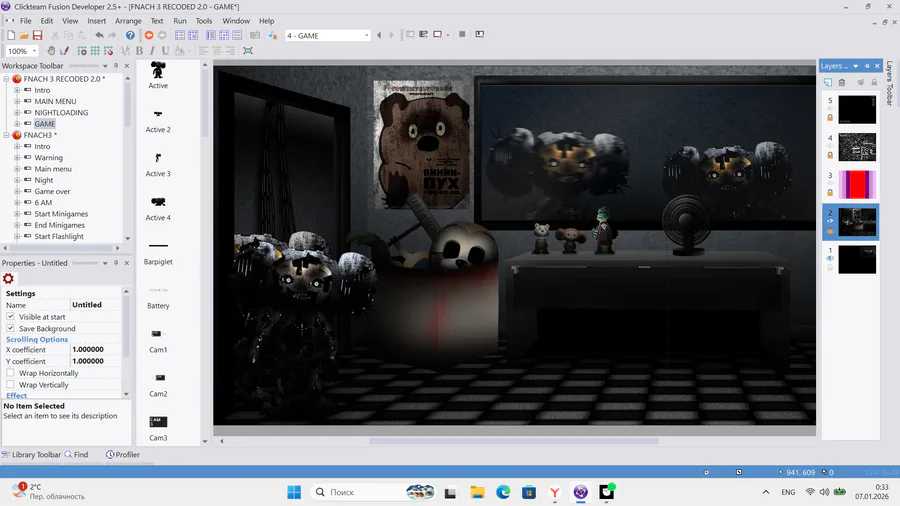Click the X coefficient value field
This screenshot has height=506, width=900.
point(95,349)
